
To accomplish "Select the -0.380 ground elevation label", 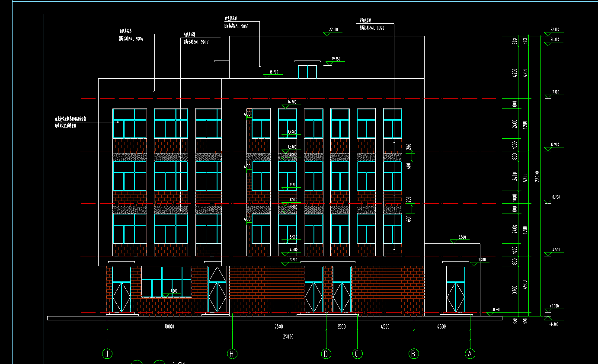I will click(496, 310).
